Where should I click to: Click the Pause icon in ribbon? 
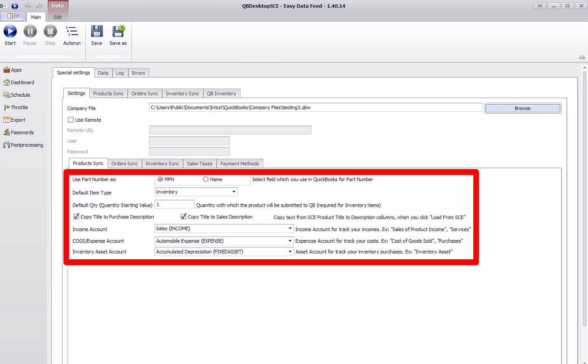point(30,31)
